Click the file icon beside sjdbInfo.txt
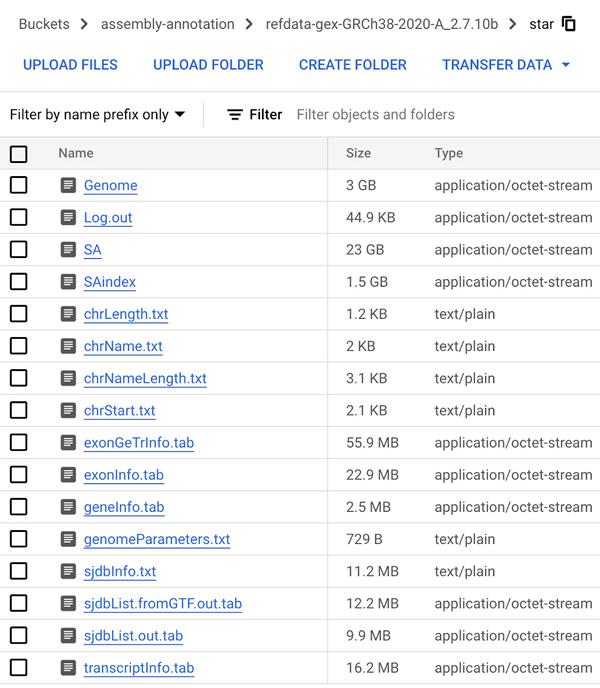This screenshot has height=688, width=600. click(68, 572)
